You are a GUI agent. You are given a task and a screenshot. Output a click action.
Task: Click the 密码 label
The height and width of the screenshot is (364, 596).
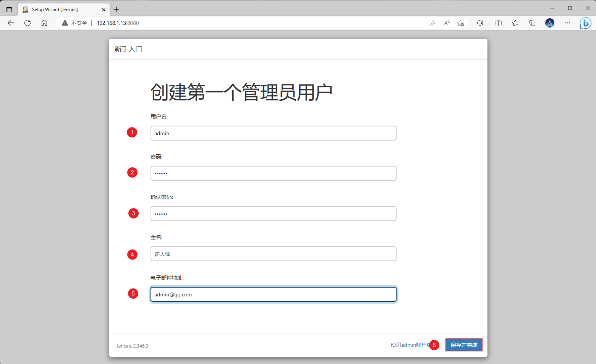click(x=156, y=157)
